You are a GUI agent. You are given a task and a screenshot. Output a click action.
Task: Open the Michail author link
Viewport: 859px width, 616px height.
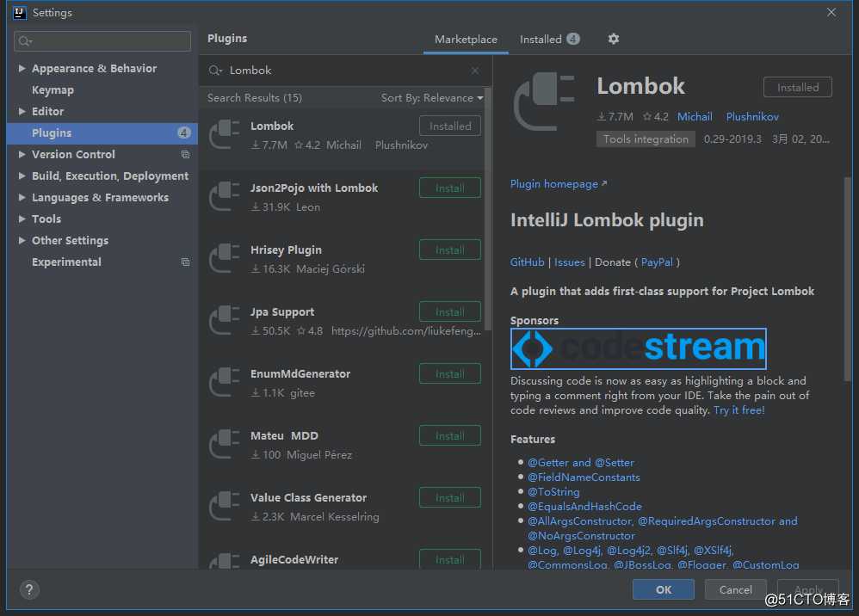[x=695, y=117]
